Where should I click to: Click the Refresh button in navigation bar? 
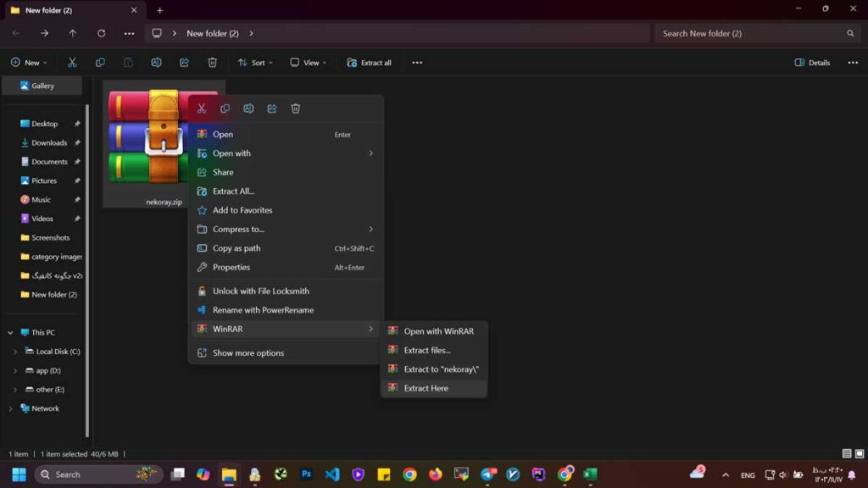(x=101, y=33)
